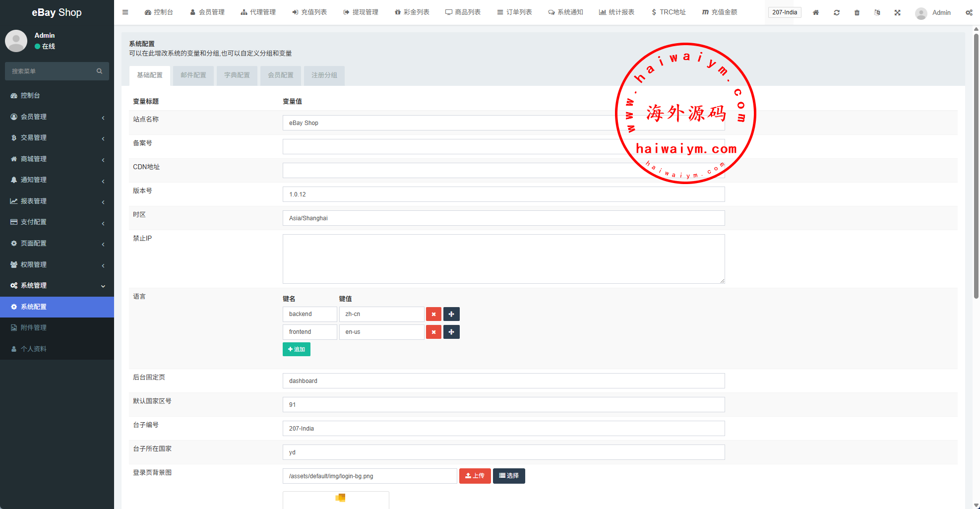Click the 站点名称 input field
Viewport: 980px width, 509px height.
tap(446, 123)
